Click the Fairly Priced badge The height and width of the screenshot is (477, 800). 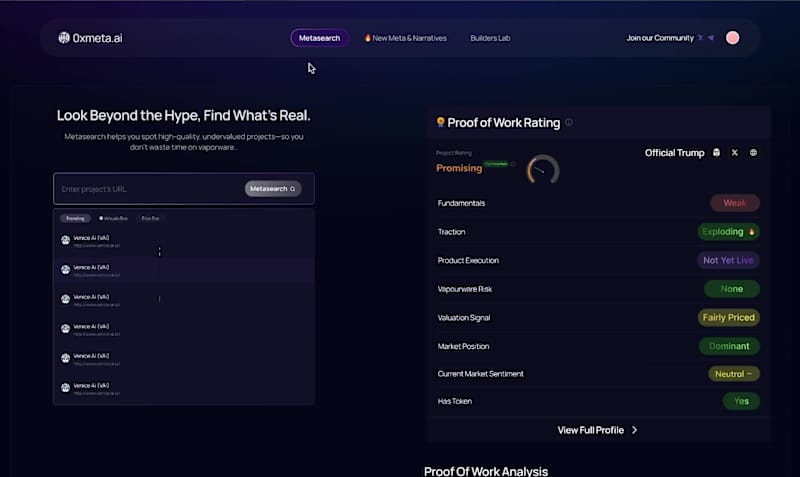point(729,317)
